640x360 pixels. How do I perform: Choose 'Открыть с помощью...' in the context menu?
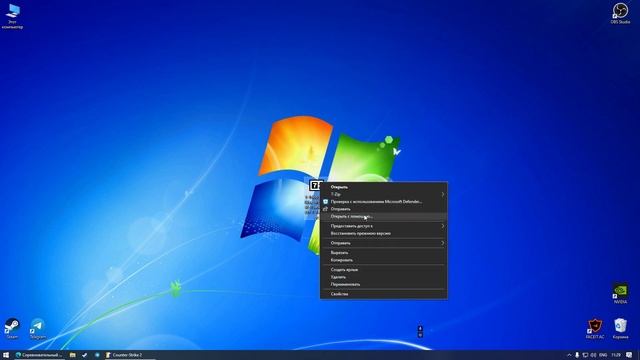(x=383, y=216)
